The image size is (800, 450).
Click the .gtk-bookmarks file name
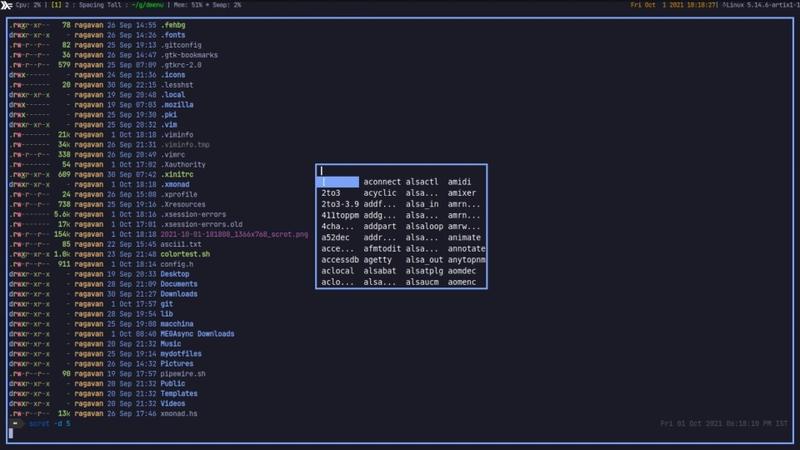(189, 55)
